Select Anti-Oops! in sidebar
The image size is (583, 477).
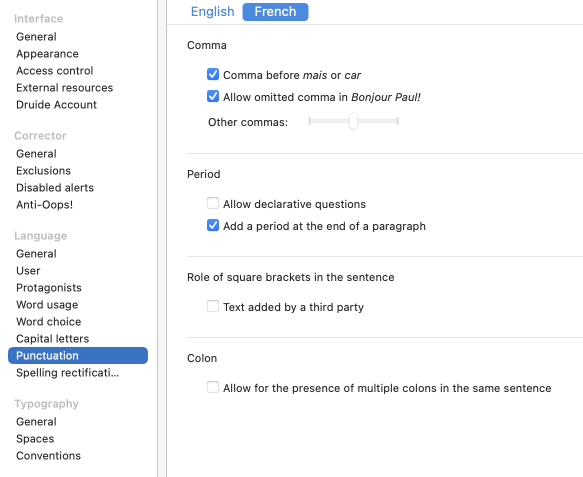pos(45,205)
